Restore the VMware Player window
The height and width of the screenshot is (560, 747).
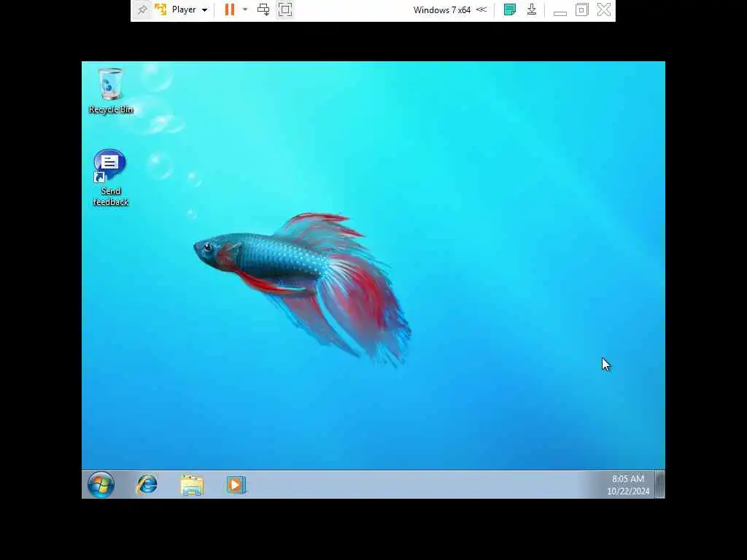point(581,9)
